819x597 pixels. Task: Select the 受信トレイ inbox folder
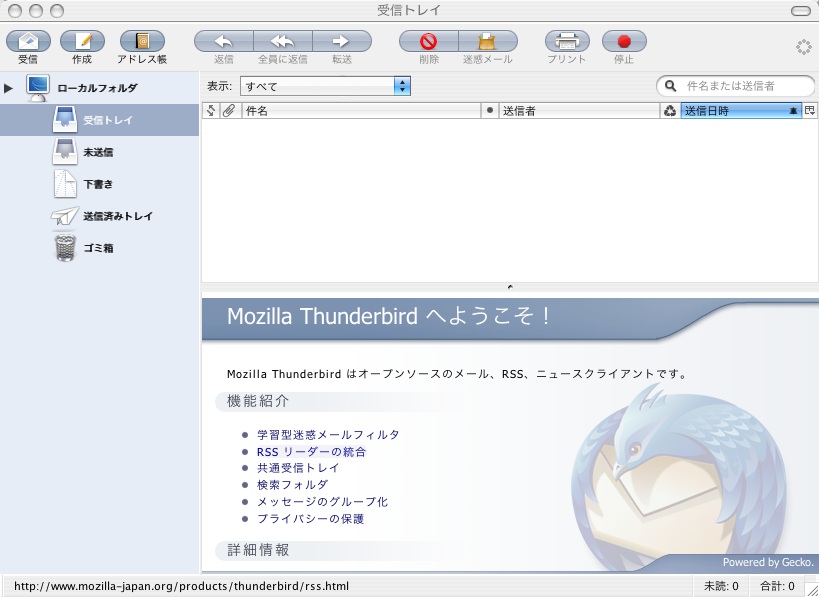[99, 120]
